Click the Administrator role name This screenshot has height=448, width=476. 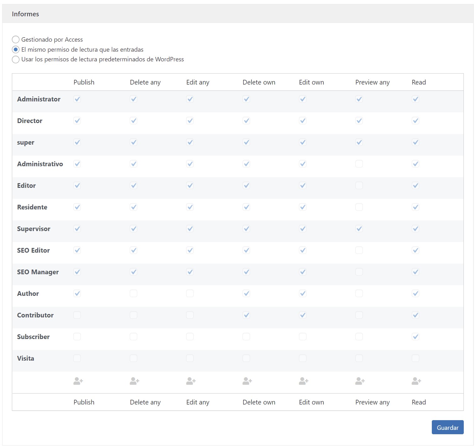(39, 99)
